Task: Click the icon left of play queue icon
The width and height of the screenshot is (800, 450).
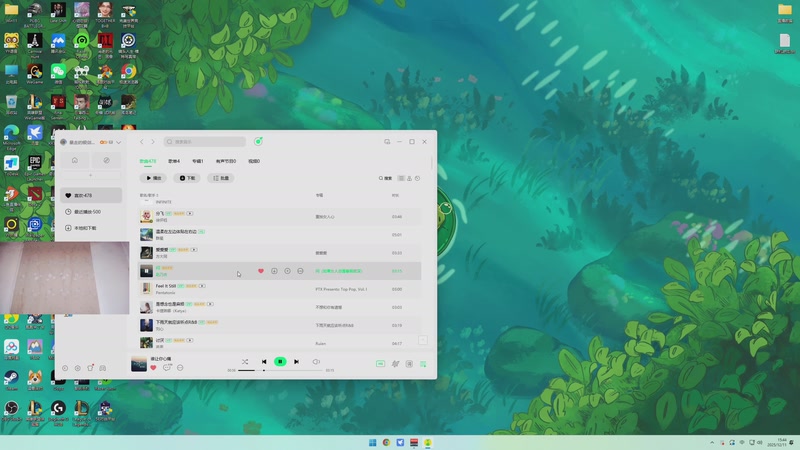Action: (x=409, y=364)
